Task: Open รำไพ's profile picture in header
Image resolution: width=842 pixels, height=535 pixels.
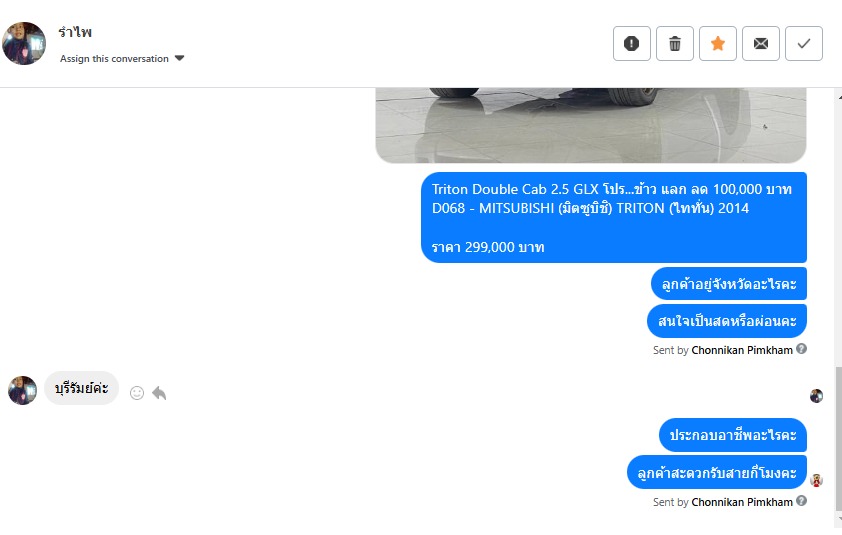Action: [x=24, y=44]
